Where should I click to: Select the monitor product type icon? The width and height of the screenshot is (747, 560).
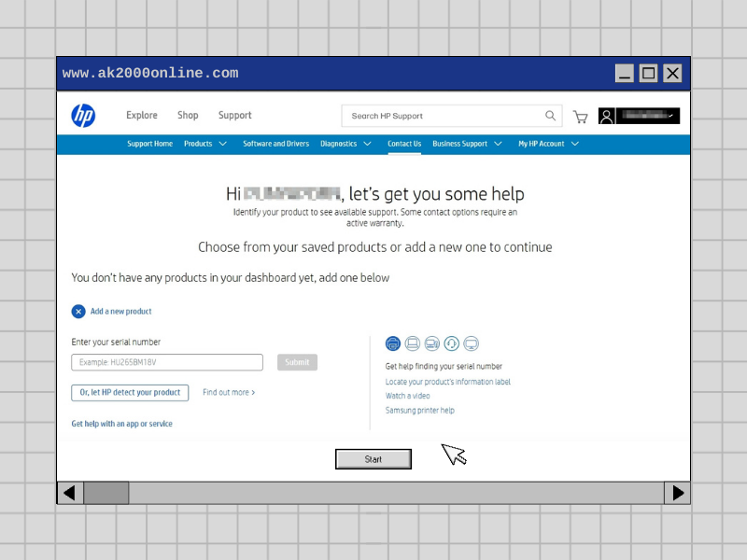point(472,343)
